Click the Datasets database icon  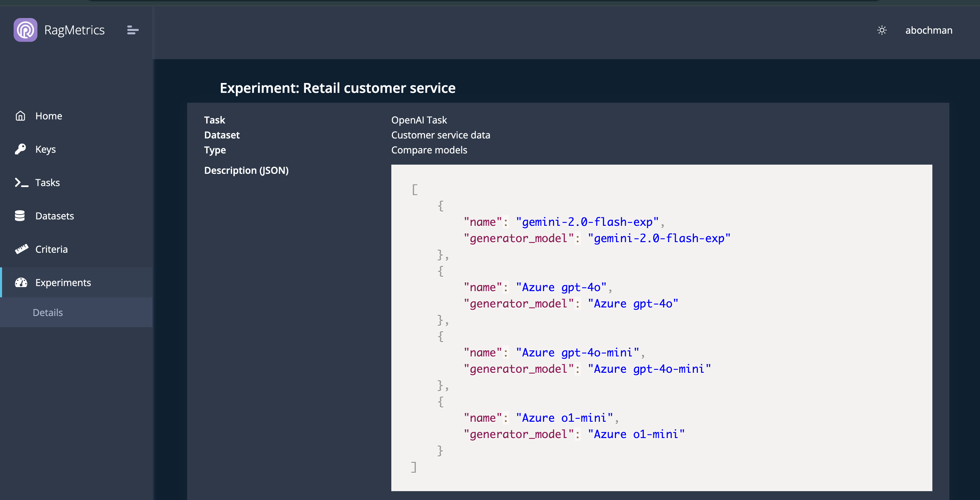(x=20, y=216)
